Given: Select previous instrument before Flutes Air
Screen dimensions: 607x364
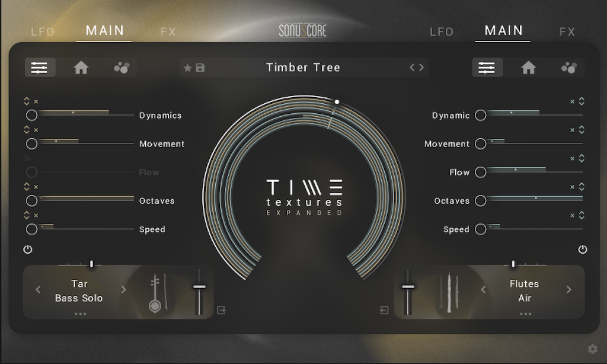Looking at the screenshot, I should point(483,289).
